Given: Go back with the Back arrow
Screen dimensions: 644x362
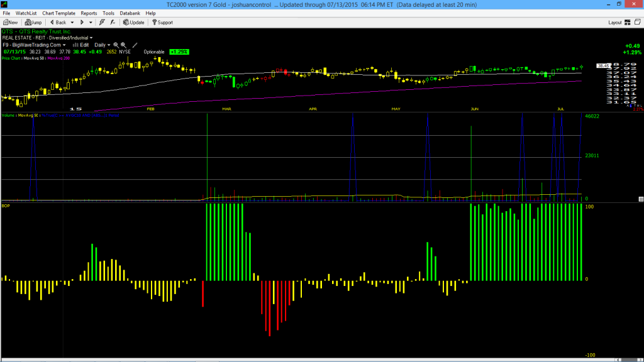Looking at the screenshot, I should click(x=58, y=23).
